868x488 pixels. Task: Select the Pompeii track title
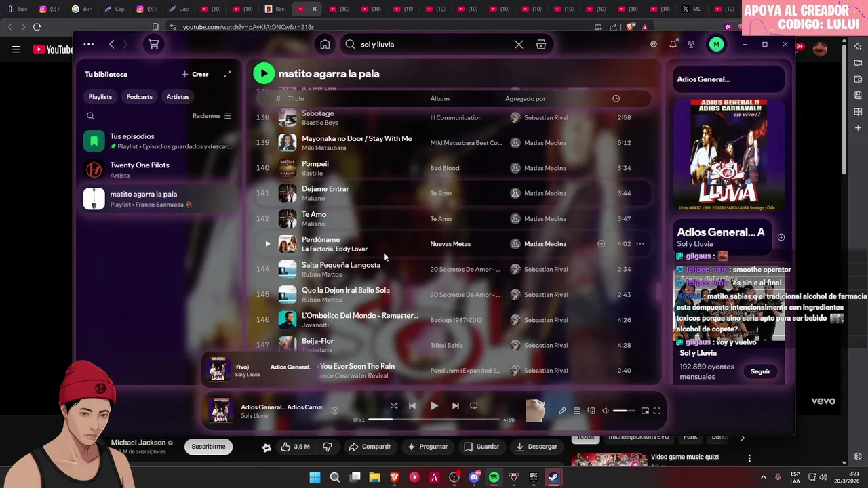click(315, 163)
